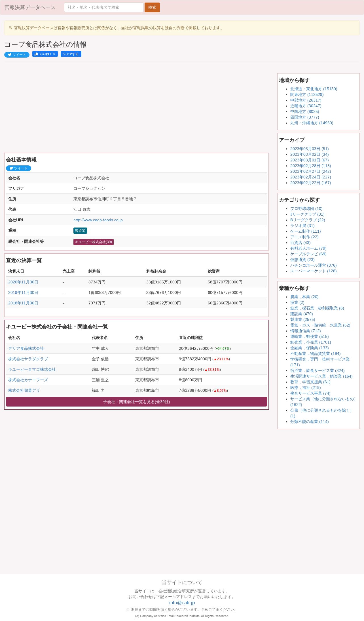Browse プロ野球球団 category
The height and width of the screenshot is (621, 364).
tap(306, 209)
